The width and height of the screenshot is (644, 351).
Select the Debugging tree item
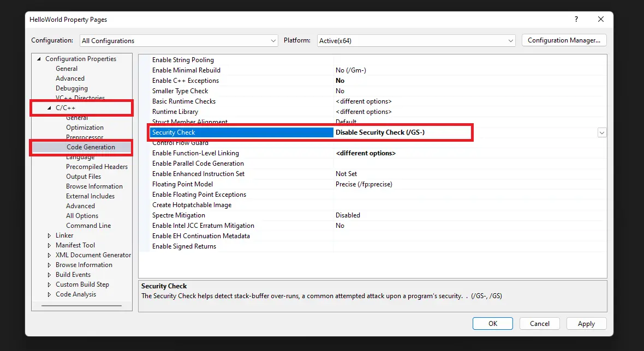tap(71, 88)
